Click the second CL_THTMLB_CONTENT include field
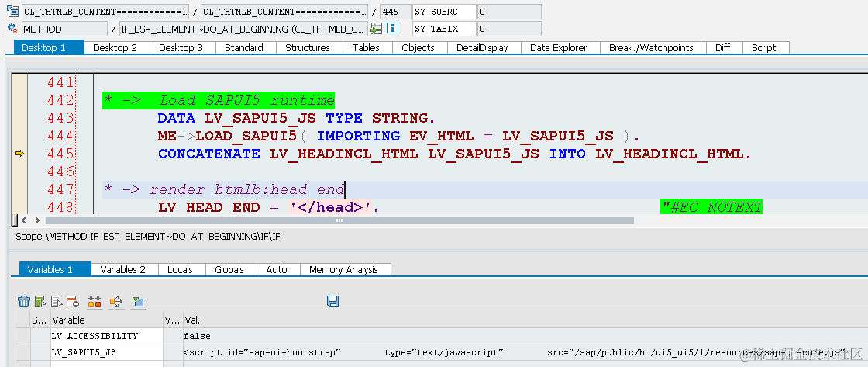 (284, 12)
